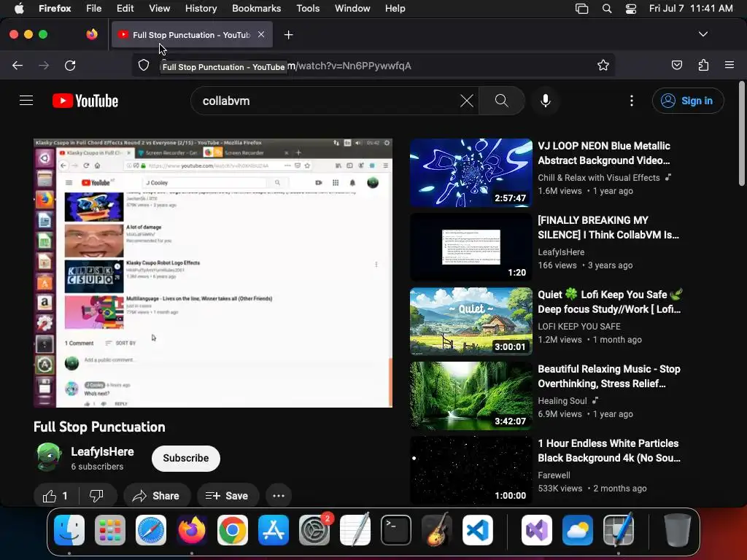Open the YouTube guide hamburger menu
Image resolution: width=747 pixels, height=560 pixels.
coord(26,101)
